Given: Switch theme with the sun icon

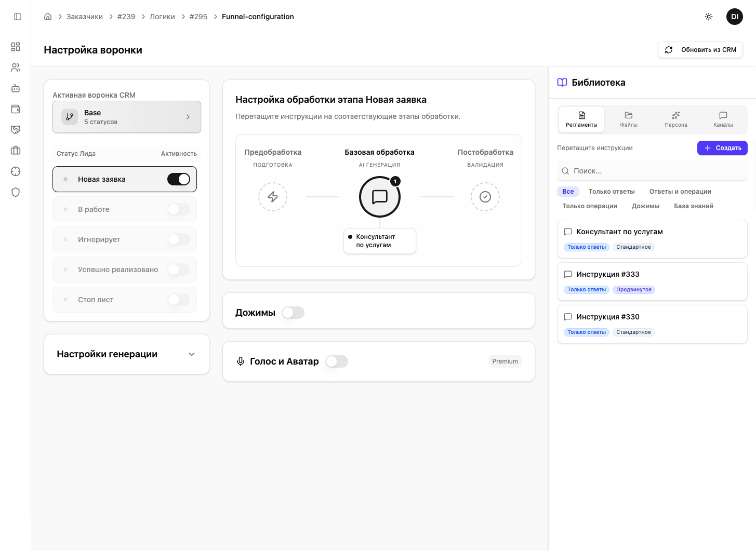Looking at the screenshot, I should click(x=708, y=17).
